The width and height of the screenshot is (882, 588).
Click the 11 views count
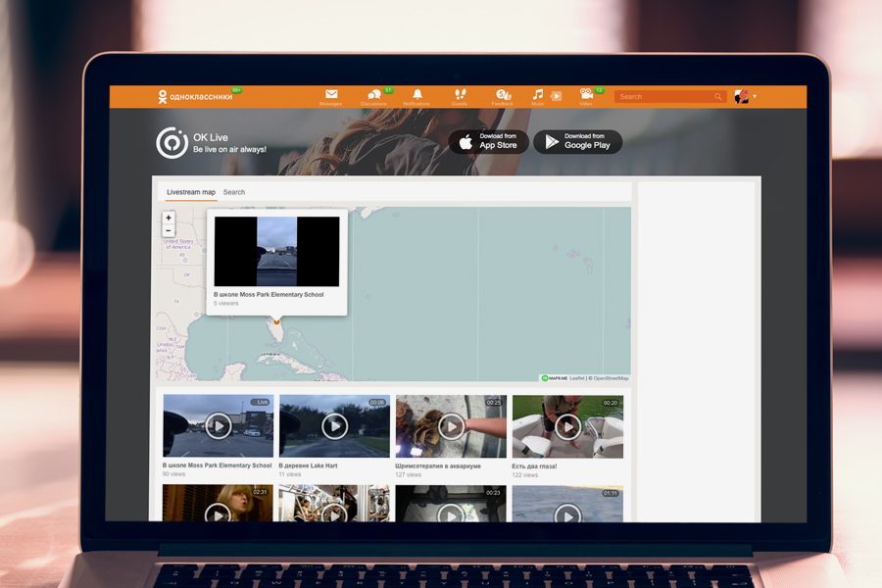tap(290, 474)
